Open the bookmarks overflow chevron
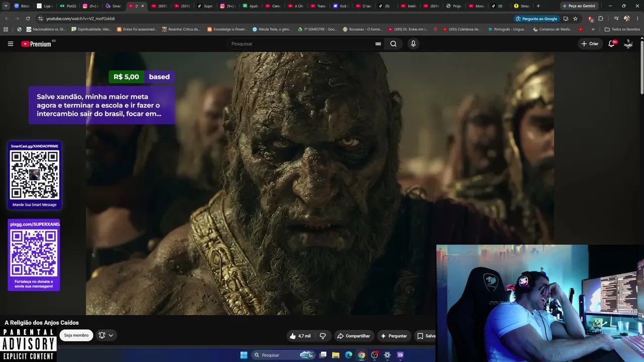This screenshot has height=362, width=644. click(x=593, y=29)
